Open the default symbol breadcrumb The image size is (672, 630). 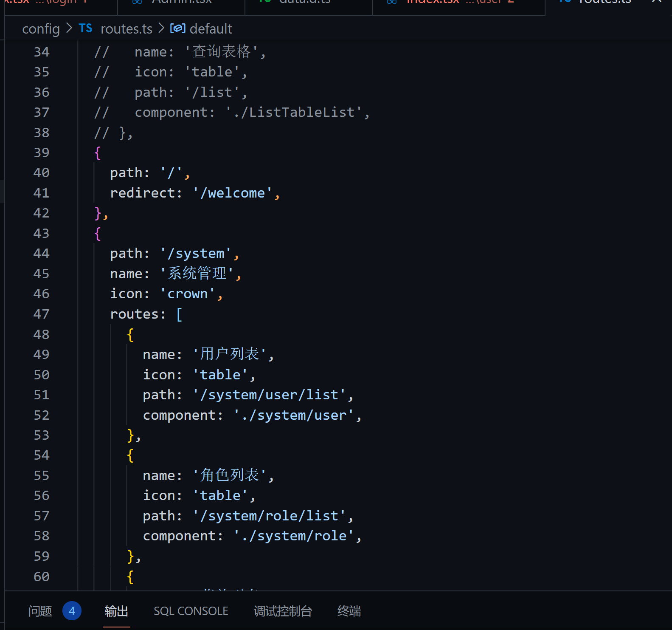click(211, 29)
